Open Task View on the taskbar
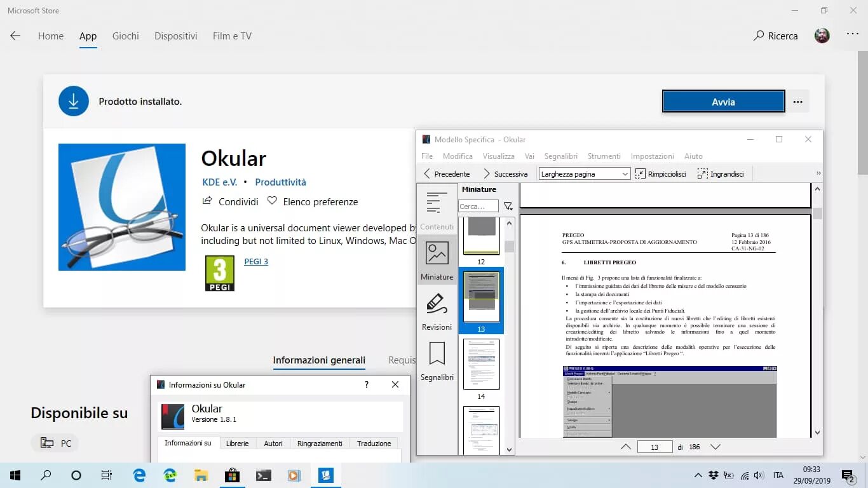868x488 pixels. [x=106, y=475]
